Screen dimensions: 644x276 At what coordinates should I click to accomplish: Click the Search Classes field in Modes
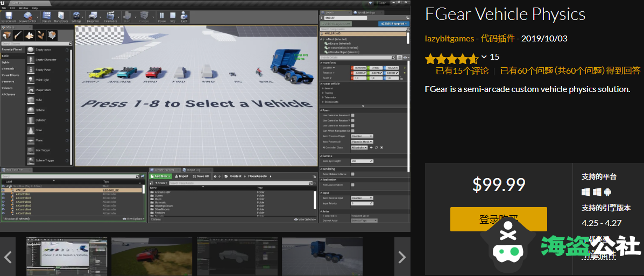(37, 43)
